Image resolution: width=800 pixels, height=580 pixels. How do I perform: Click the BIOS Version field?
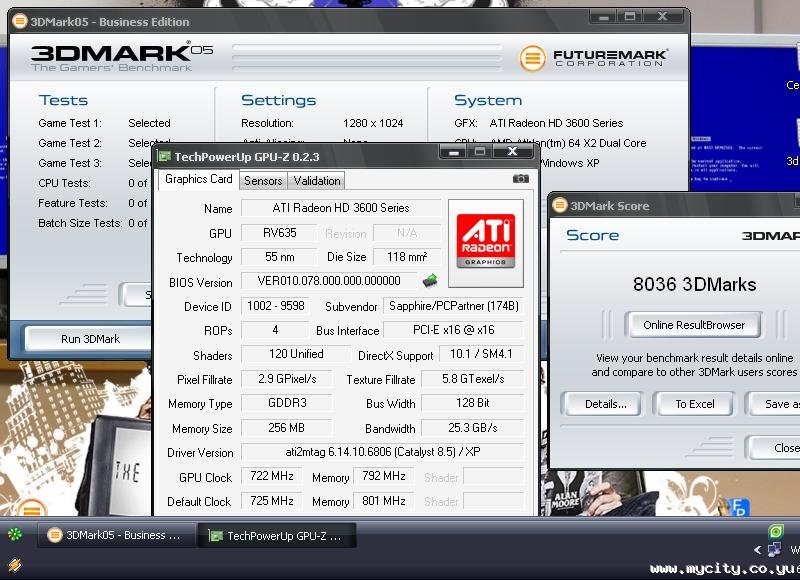coord(329,281)
